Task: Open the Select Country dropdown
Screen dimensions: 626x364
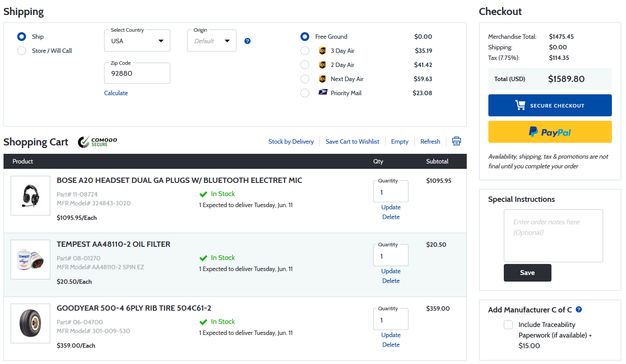Action: coord(137,41)
